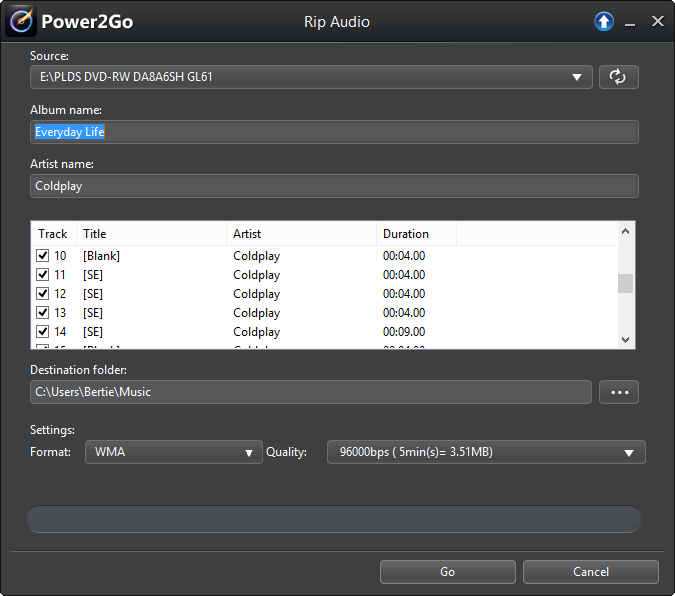
Task: Close the Rip Audio window
Action: click(657, 21)
